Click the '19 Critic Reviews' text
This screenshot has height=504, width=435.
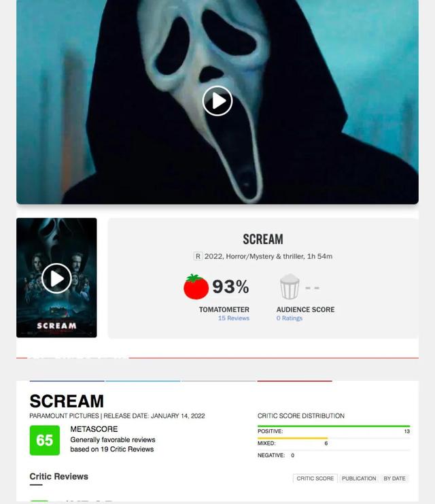127,449
